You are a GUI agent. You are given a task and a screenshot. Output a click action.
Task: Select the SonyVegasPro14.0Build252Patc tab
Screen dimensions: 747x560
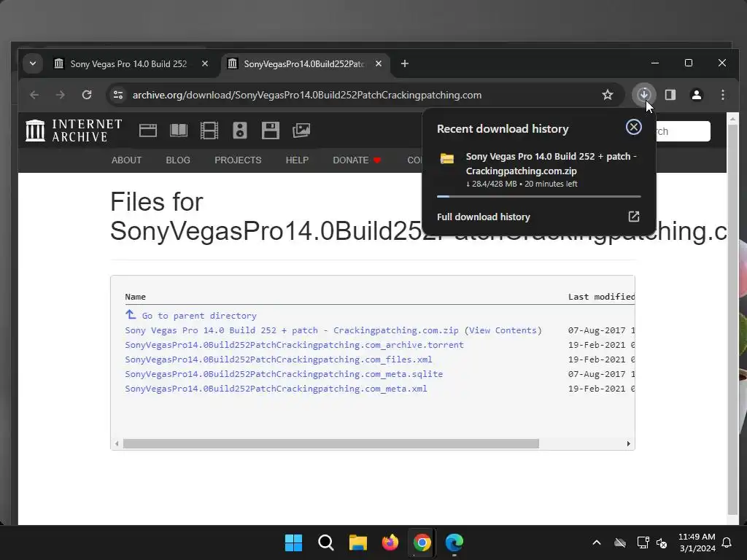[303, 64]
